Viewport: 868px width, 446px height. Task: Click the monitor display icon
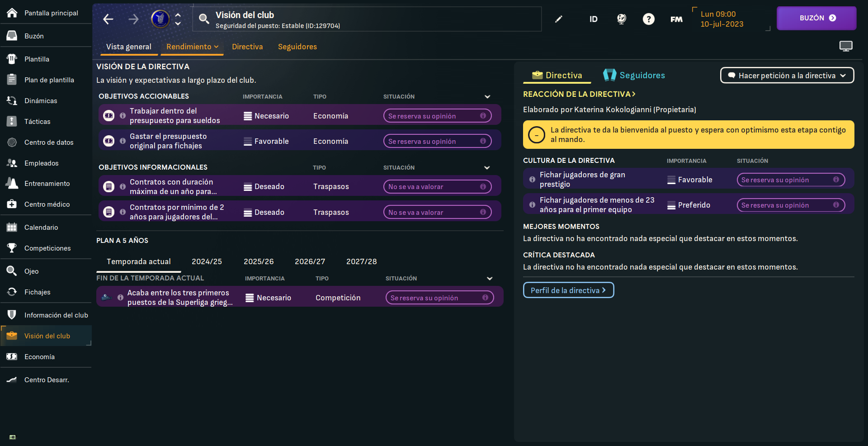[x=846, y=46]
